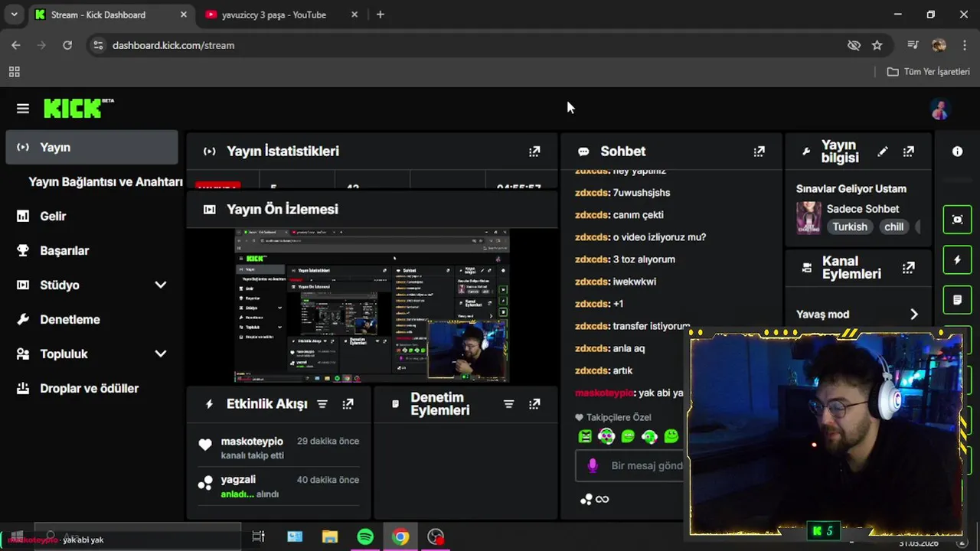This screenshot has width=980, height=551.
Task: Expand the Stüdyo sidebar section
Action: (160, 285)
